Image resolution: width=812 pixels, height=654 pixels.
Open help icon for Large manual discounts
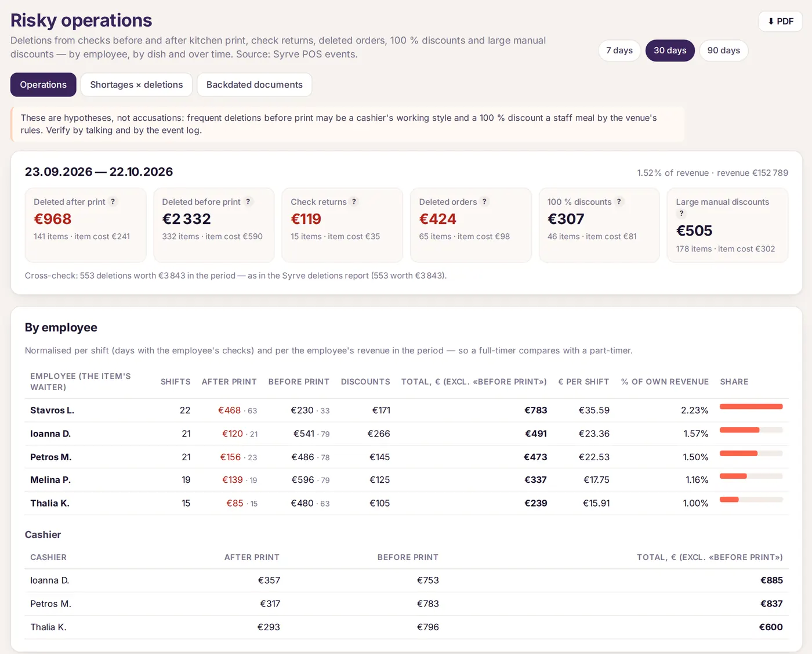681,214
